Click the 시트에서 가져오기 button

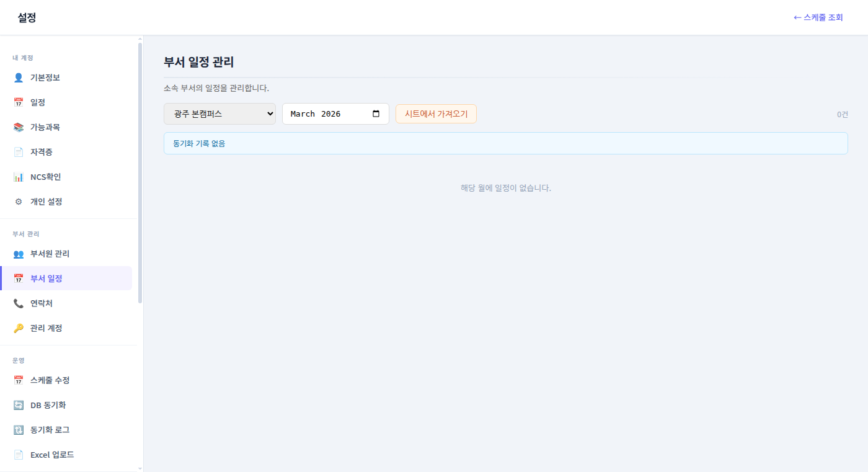[436, 114]
